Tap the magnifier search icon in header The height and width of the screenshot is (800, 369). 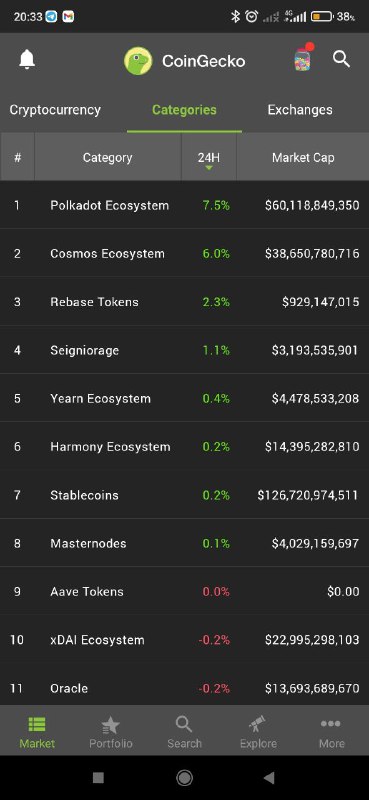[x=341, y=59]
